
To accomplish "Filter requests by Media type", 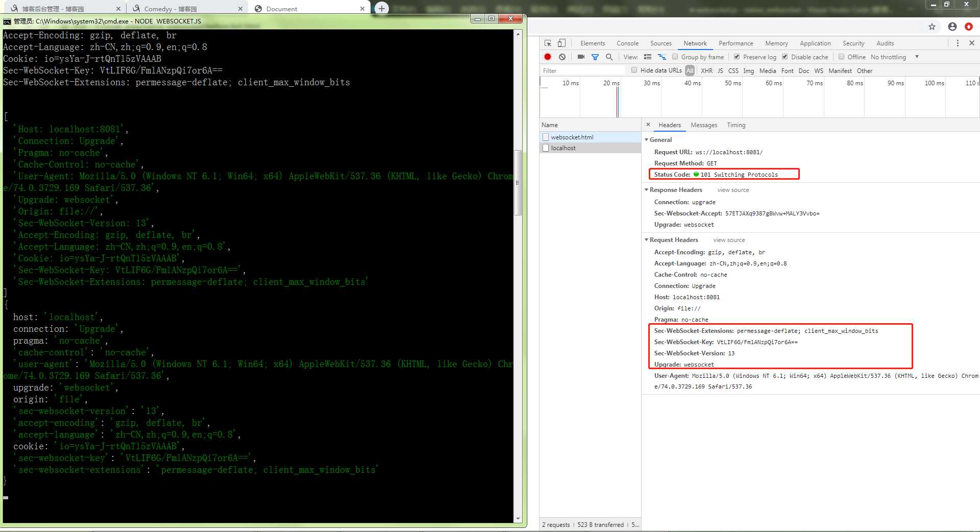I will tap(767, 70).
